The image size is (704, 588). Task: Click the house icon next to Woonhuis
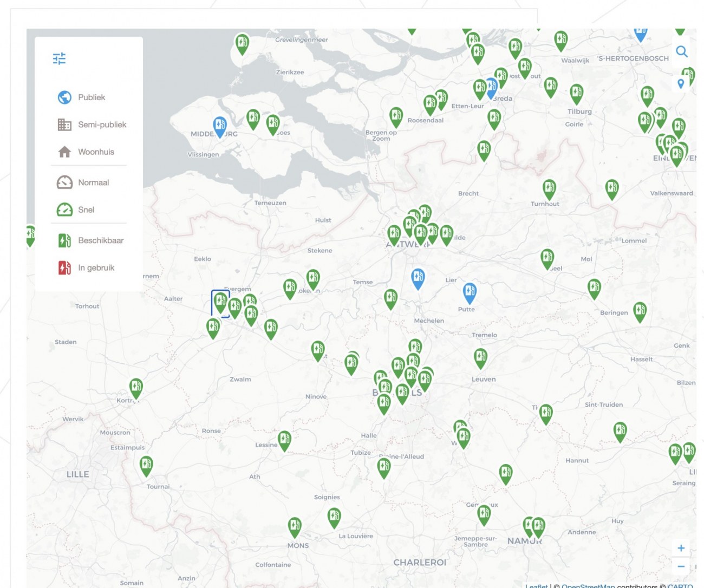(x=64, y=152)
